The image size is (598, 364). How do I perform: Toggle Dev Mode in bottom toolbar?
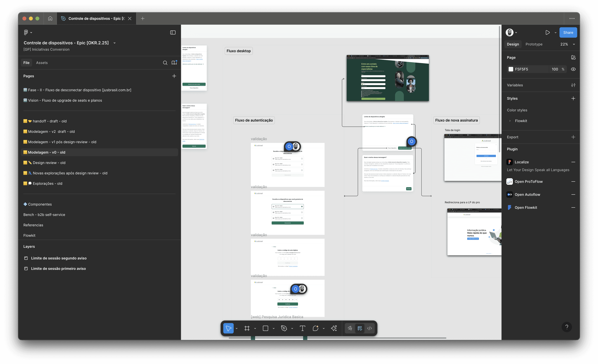[x=369, y=328]
